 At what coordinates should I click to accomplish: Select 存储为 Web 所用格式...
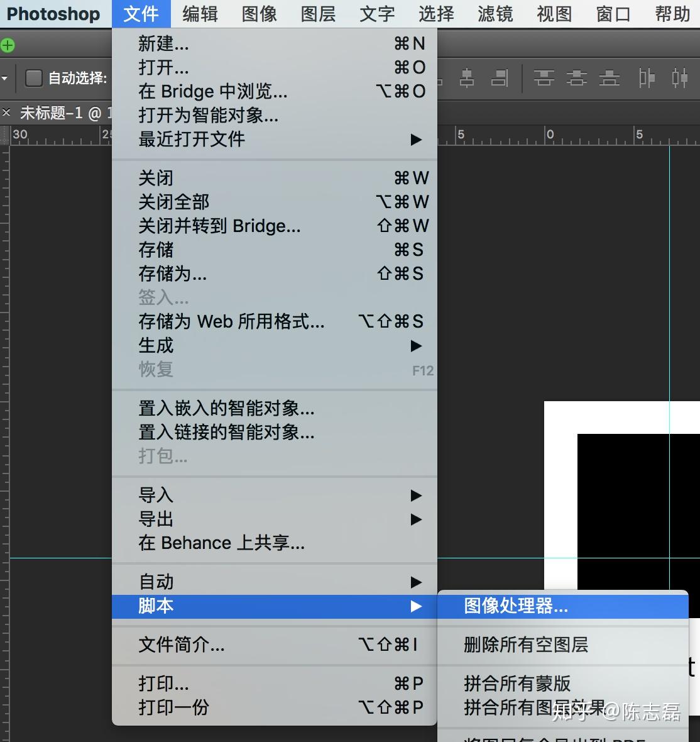tap(275, 321)
